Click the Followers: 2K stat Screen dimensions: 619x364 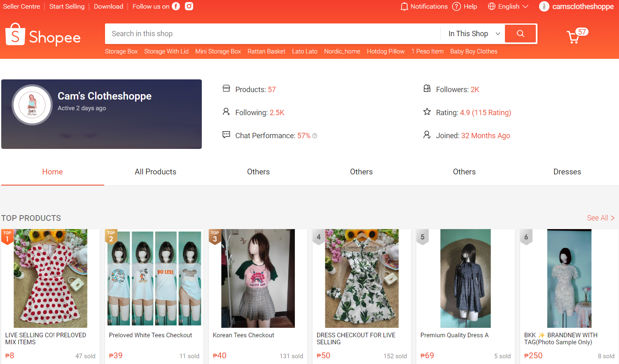tap(458, 90)
